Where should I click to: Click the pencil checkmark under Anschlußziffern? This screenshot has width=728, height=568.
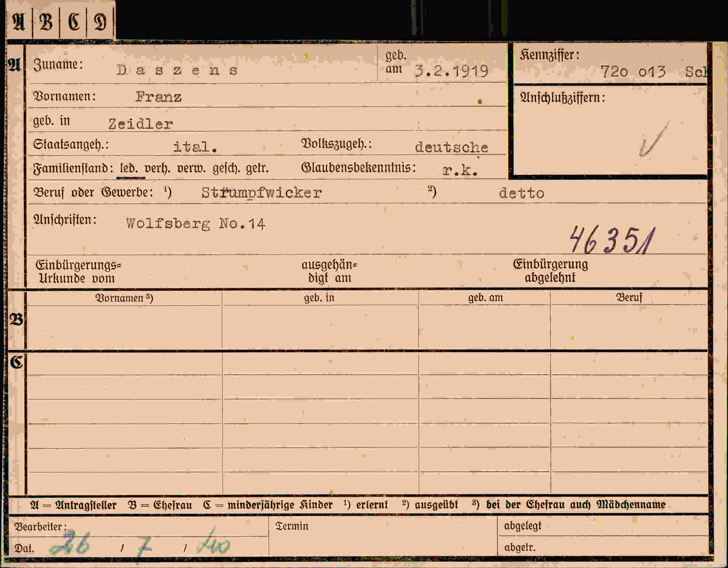point(654,139)
